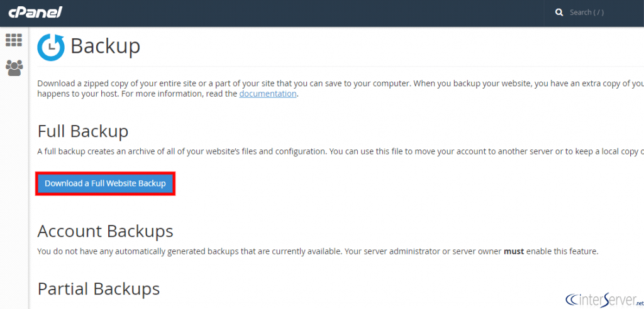Click empty dark header bar area
The width and height of the screenshot is (644, 309).
pos(314,13)
